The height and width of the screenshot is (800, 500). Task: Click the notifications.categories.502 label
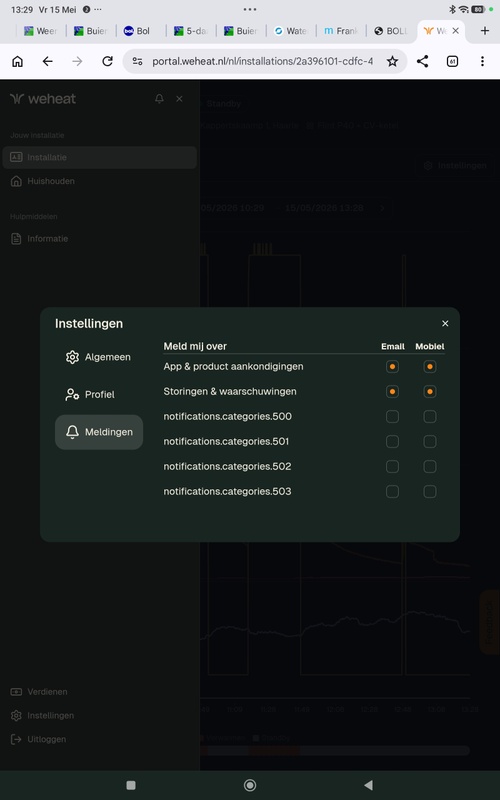click(227, 466)
